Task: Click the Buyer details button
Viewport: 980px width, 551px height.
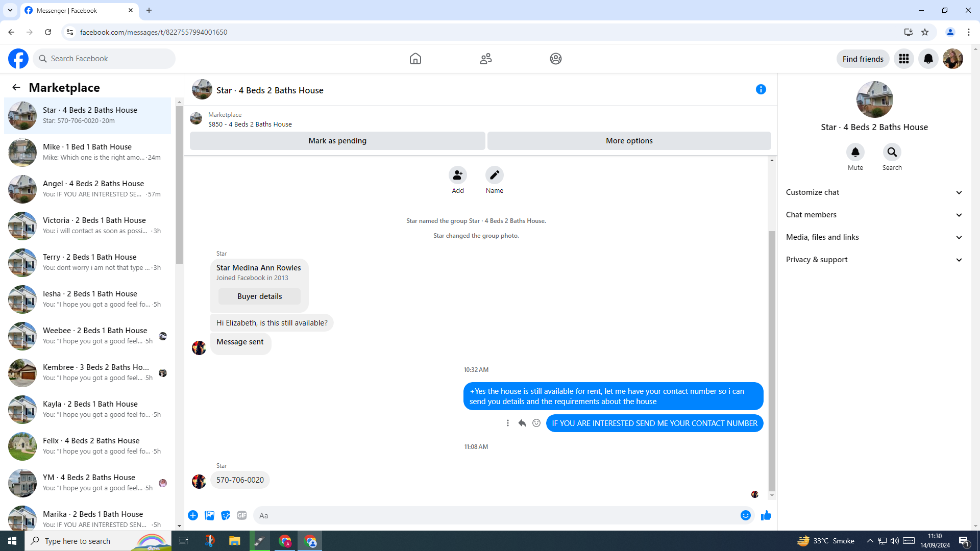Action: (259, 296)
